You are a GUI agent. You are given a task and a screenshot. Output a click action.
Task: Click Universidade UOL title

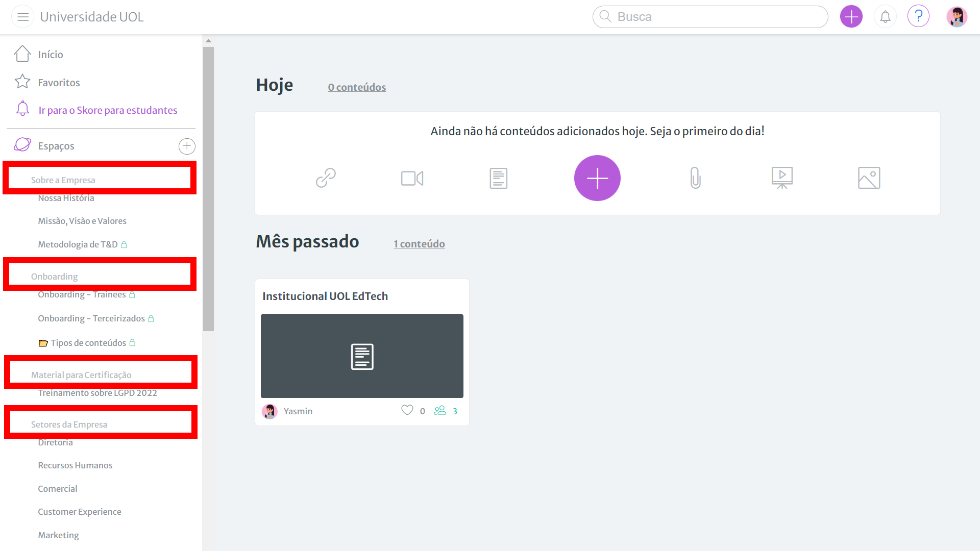tap(92, 17)
